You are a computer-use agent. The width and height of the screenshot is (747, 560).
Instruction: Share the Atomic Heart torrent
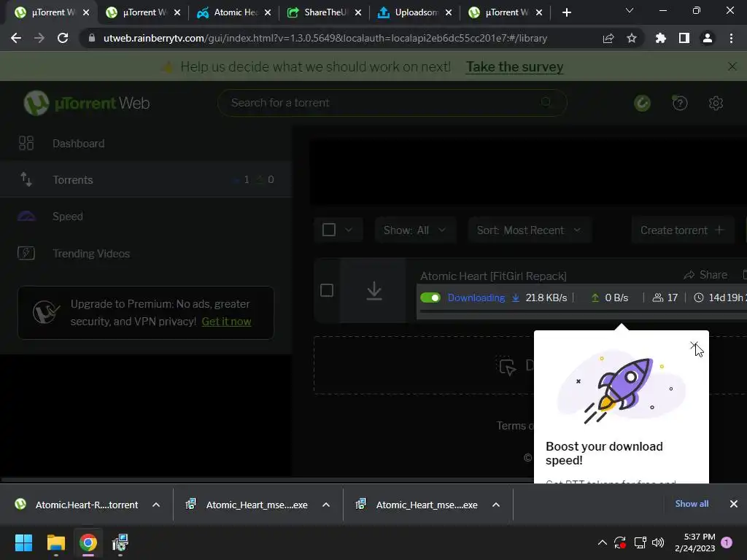point(705,275)
